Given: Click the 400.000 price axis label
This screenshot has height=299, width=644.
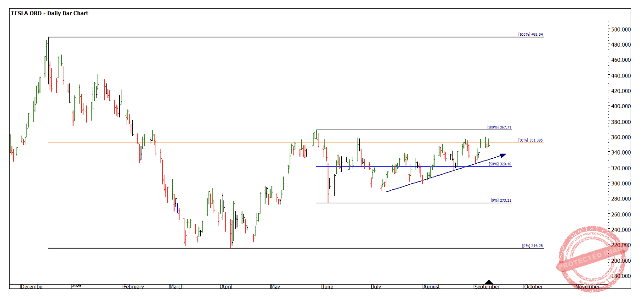Looking at the screenshot, I should 619,106.
